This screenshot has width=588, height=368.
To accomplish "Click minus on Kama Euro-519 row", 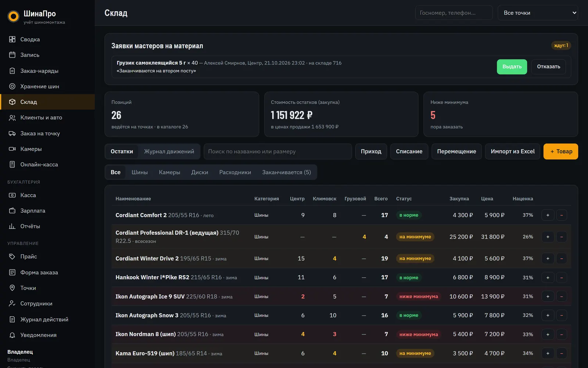I will (562, 353).
